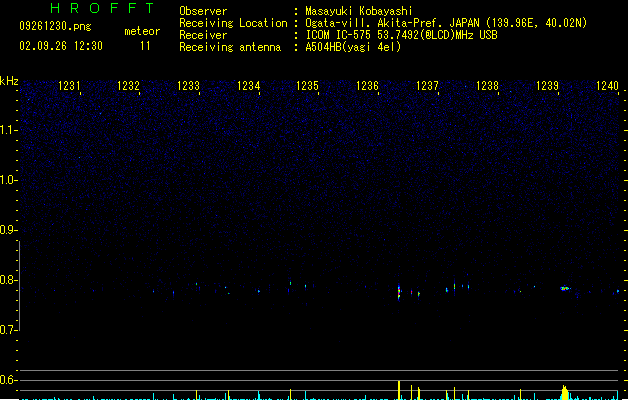Viewport: 629px width, 400px height.
Task: Select the file name 09261230.png
Action: 55,26
